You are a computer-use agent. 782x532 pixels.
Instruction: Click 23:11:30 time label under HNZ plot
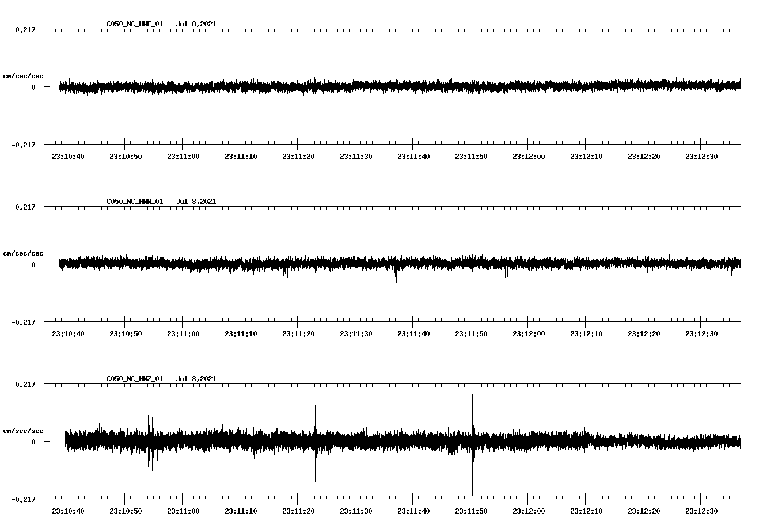356,511
